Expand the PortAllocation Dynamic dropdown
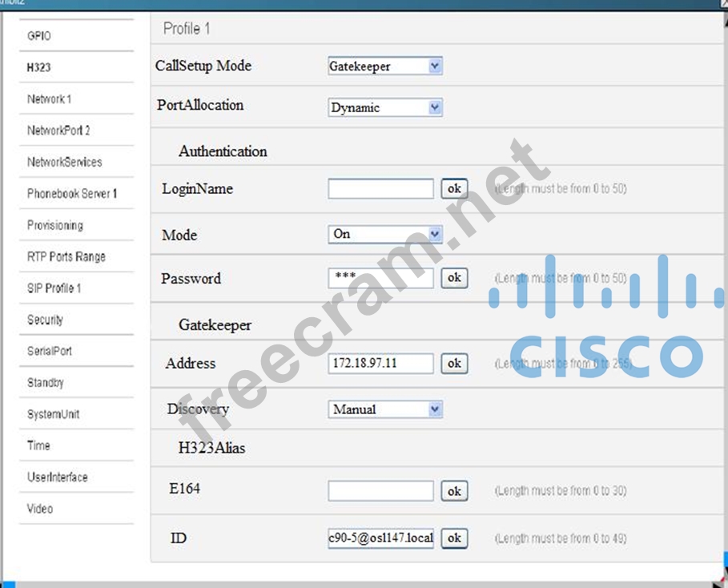728x588 pixels. click(x=384, y=107)
